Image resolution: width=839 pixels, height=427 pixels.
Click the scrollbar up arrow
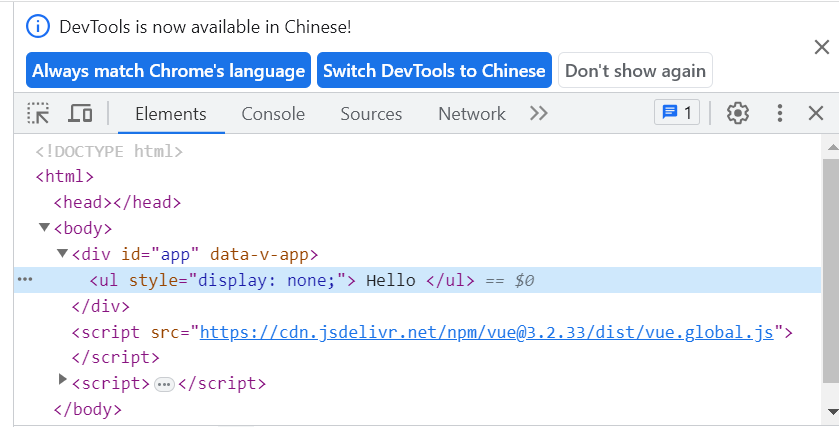coord(833,147)
